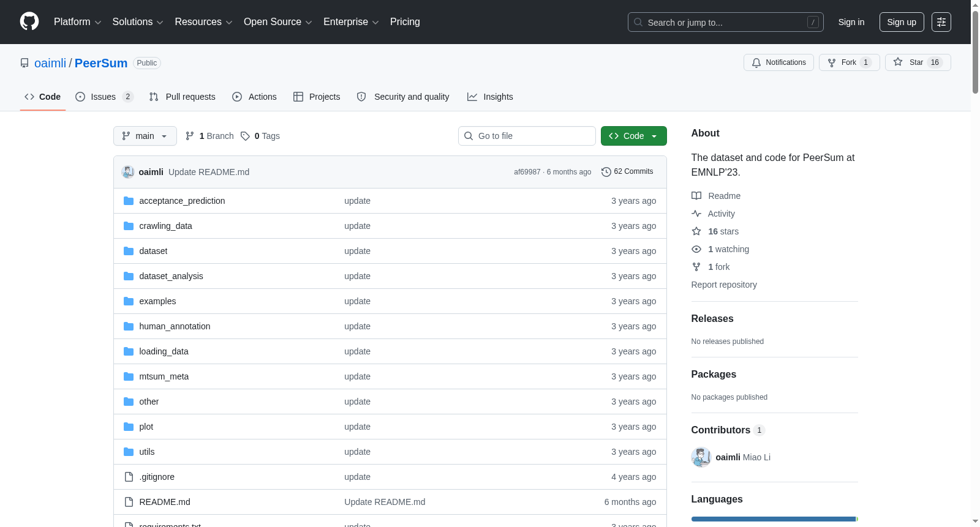Click the book icon next to Readme
Image resolution: width=980 pixels, height=527 pixels.
pos(696,196)
